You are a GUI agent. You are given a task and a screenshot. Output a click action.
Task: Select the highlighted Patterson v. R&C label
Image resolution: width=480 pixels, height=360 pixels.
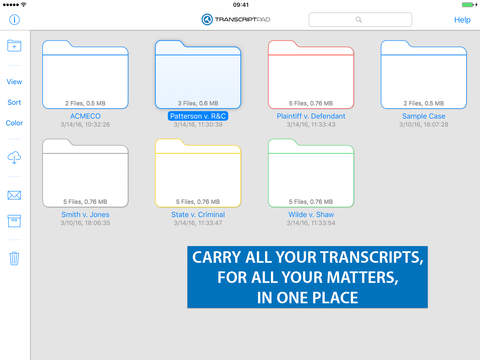click(x=198, y=116)
